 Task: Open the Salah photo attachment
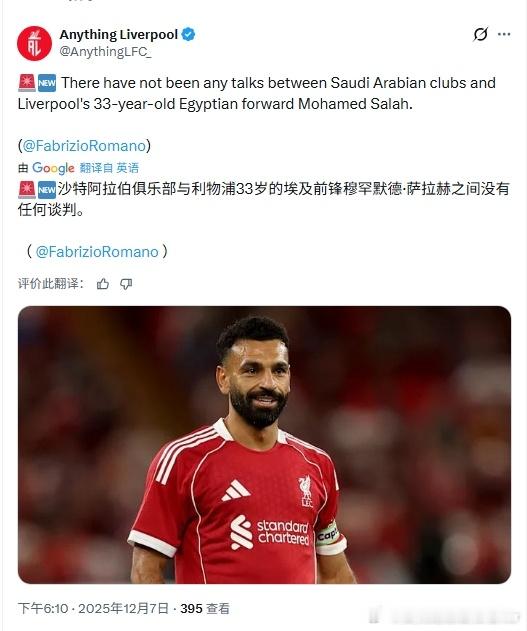(264, 445)
